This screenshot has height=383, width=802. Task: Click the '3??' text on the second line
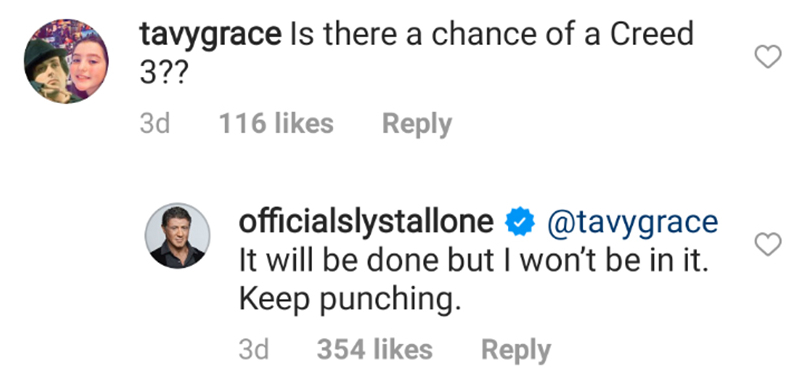(x=164, y=74)
